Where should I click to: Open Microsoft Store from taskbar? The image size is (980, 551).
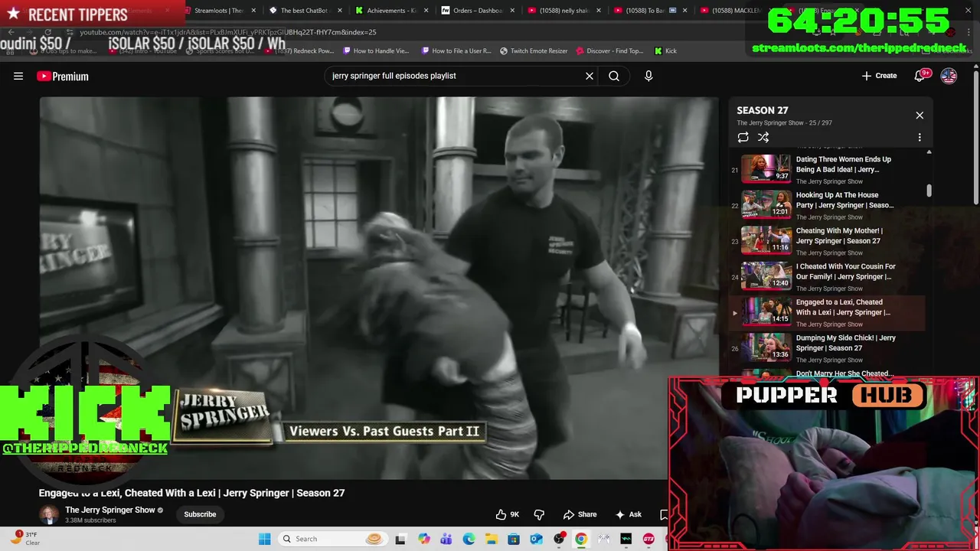(514, 539)
